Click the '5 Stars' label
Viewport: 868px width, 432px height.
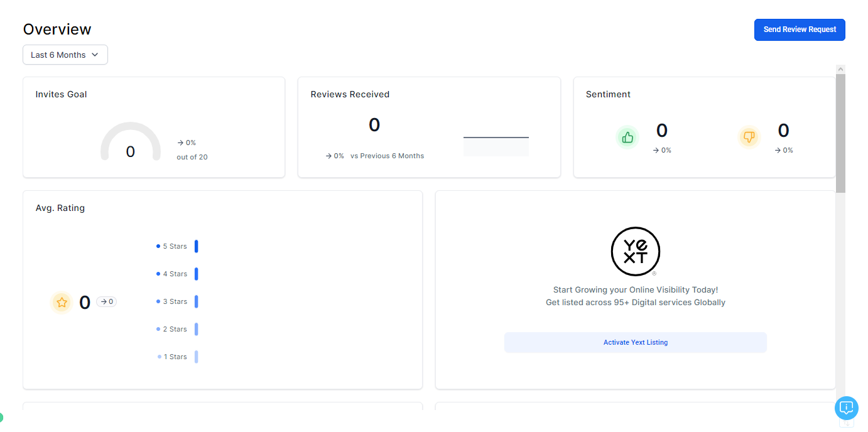point(175,246)
